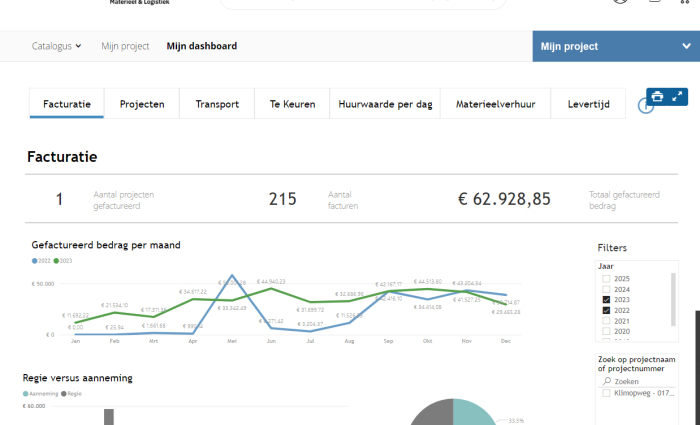
Task: Toggle the 2025 year checkbox
Action: (606, 279)
